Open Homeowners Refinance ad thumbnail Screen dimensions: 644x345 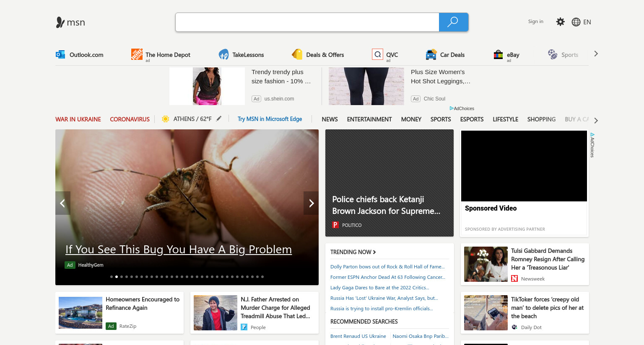80,313
